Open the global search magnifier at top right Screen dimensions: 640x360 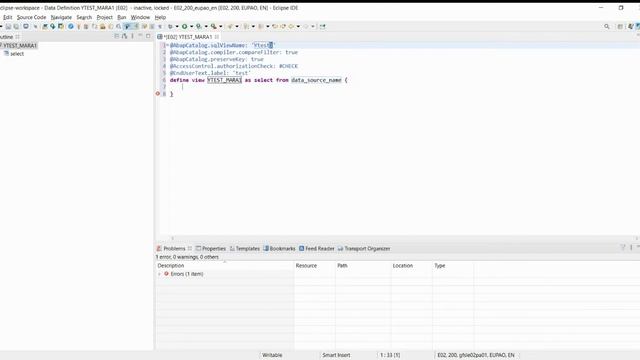pos(607,27)
